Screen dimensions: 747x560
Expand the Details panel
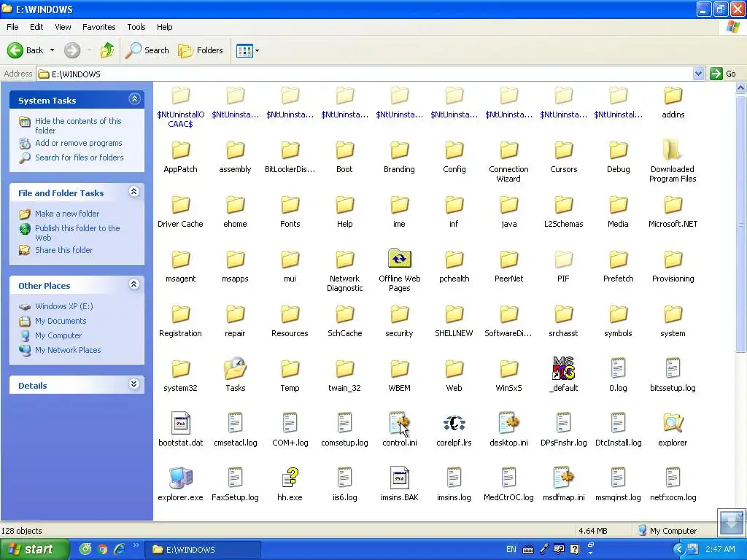pyautogui.click(x=134, y=384)
